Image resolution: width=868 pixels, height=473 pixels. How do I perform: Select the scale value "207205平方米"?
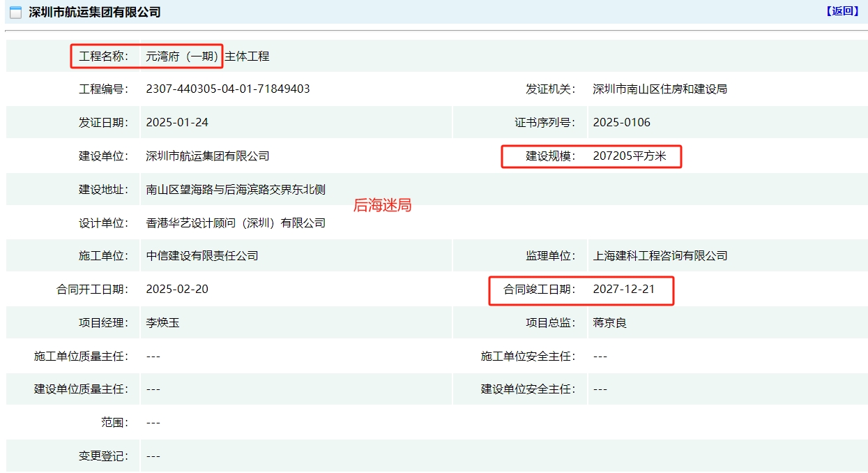pos(630,156)
